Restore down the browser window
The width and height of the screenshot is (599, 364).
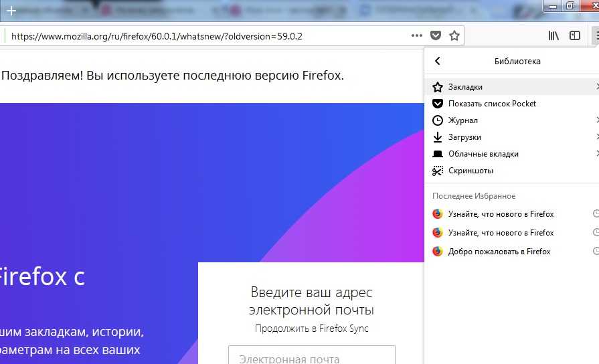click(x=570, y=5)
